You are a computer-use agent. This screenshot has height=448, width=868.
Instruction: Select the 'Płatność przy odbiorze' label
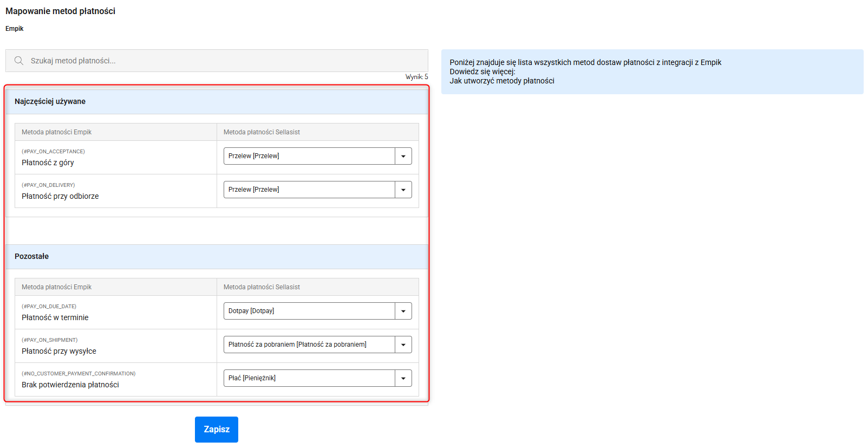click(60, 196)
